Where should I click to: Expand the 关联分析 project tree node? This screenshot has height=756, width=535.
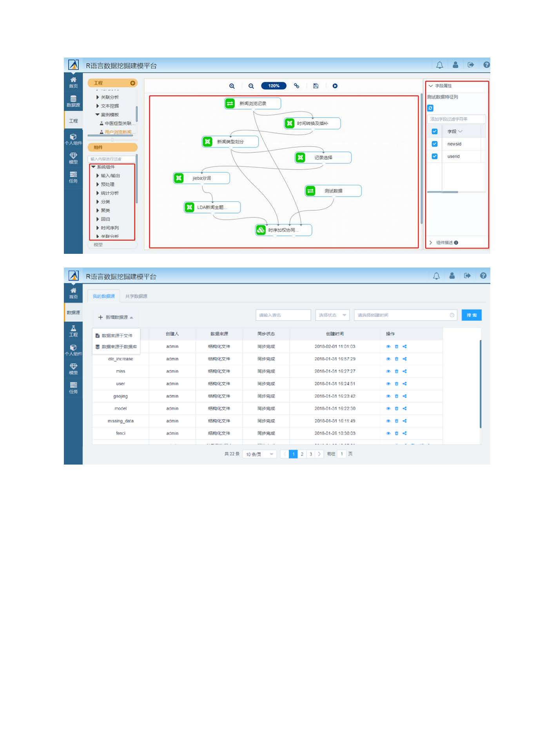[98, 97]
